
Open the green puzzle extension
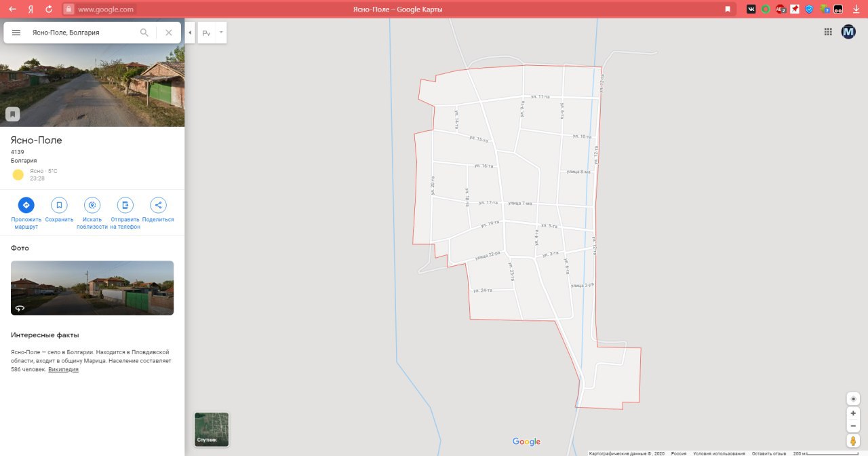point(824,9)
